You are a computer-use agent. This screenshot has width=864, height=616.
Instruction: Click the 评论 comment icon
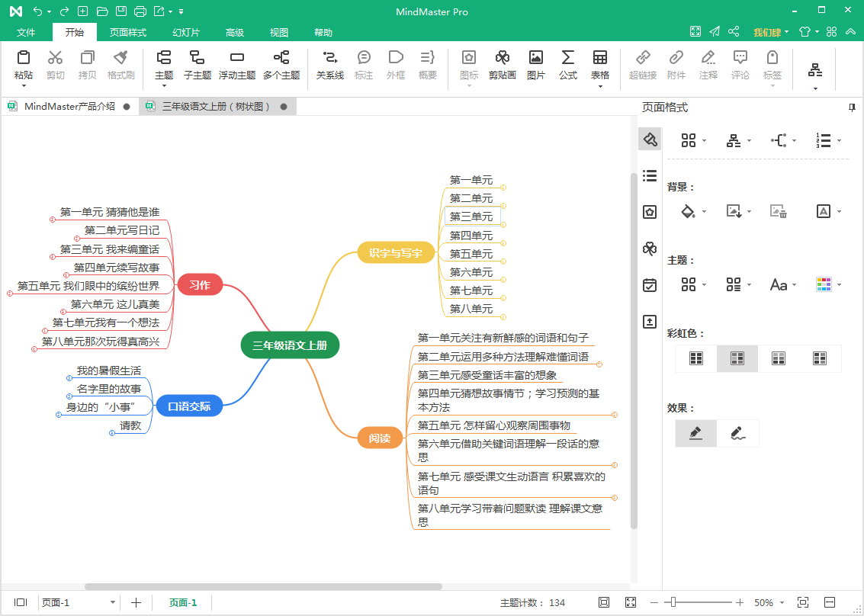[740, 58]
